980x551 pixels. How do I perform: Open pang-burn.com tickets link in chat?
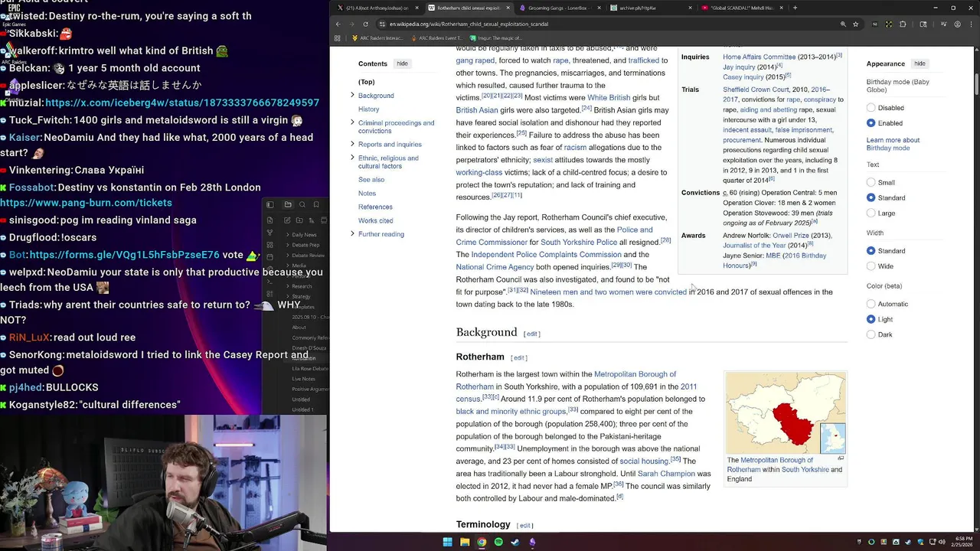[86, 203]
